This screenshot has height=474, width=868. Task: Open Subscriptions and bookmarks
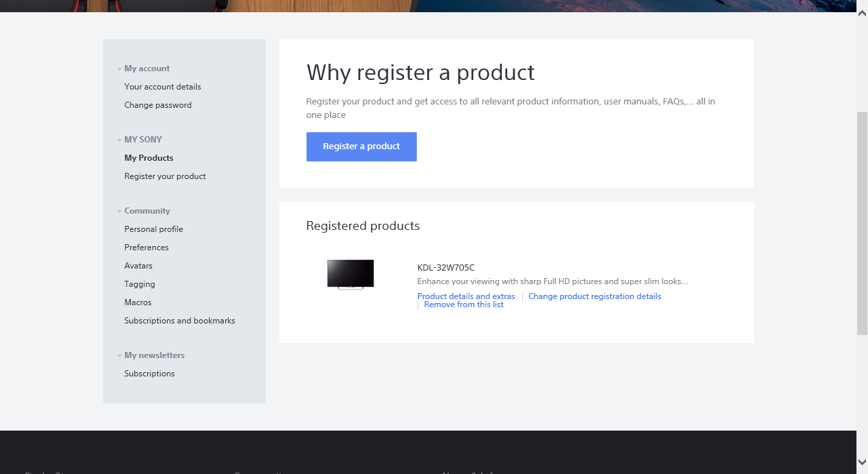pyautogui.click(x=180, y=321)
